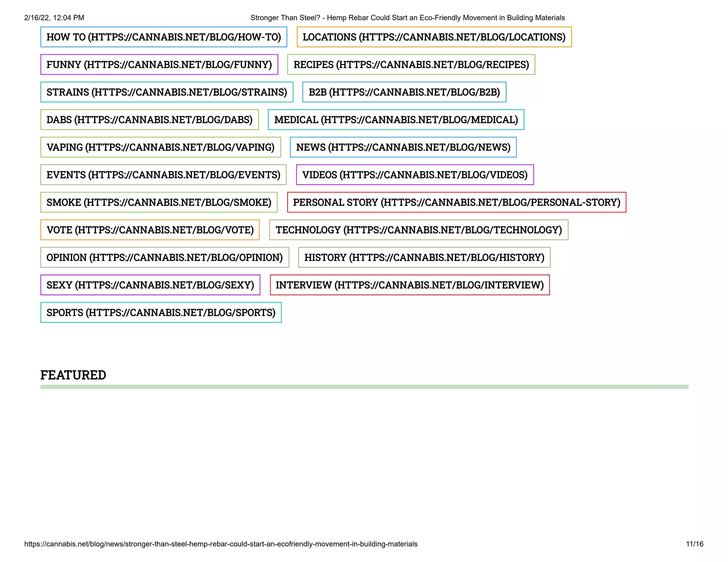
Task: Select the OPINION category tag
Action: 165,257
